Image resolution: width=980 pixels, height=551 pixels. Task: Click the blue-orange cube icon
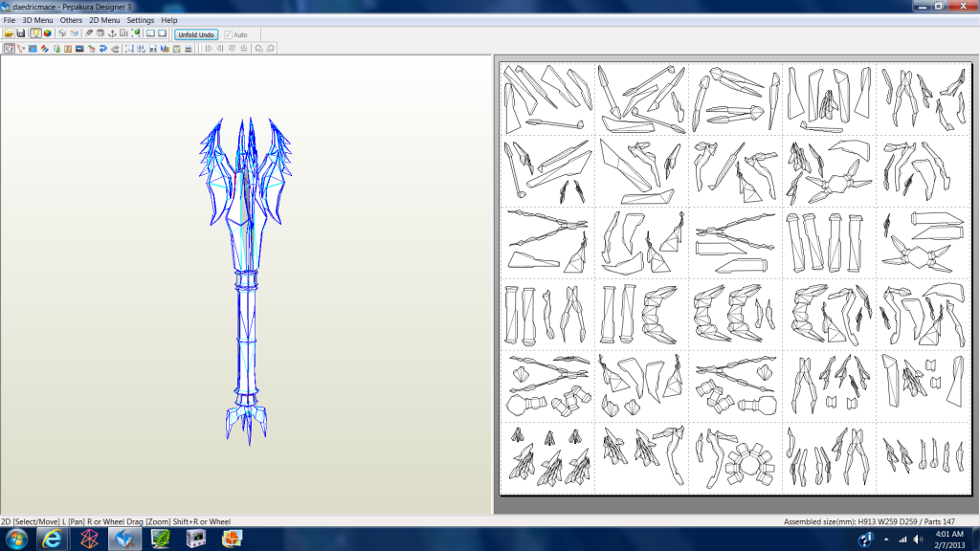tap(75, 33)
